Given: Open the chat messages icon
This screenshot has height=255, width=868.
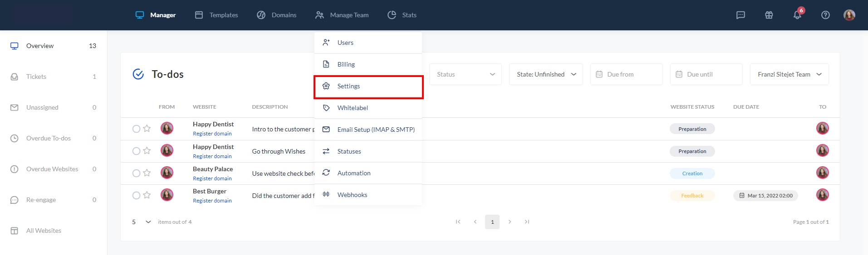Looking at the screenshot, I should click(x=740, y=15).
